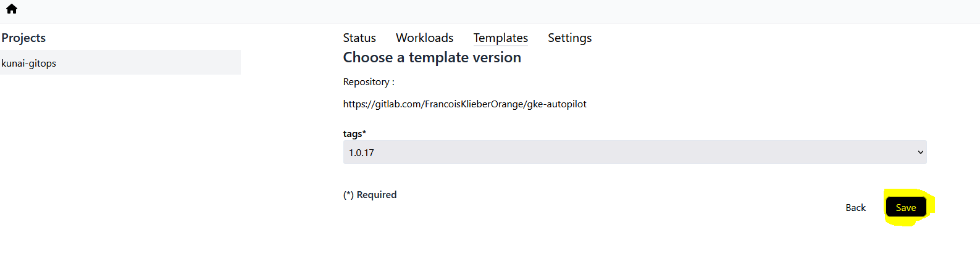Click the (*) Required note
Screen dimensions: 980x272
370,194
